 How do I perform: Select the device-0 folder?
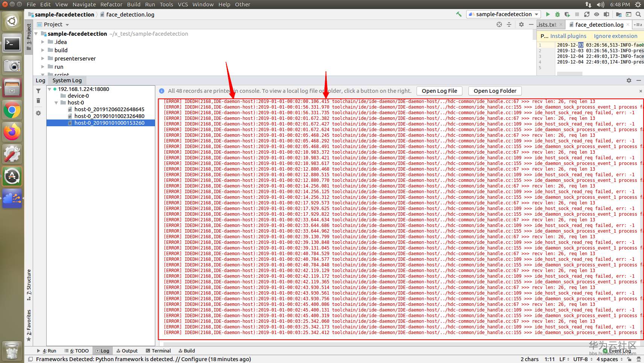78,96
